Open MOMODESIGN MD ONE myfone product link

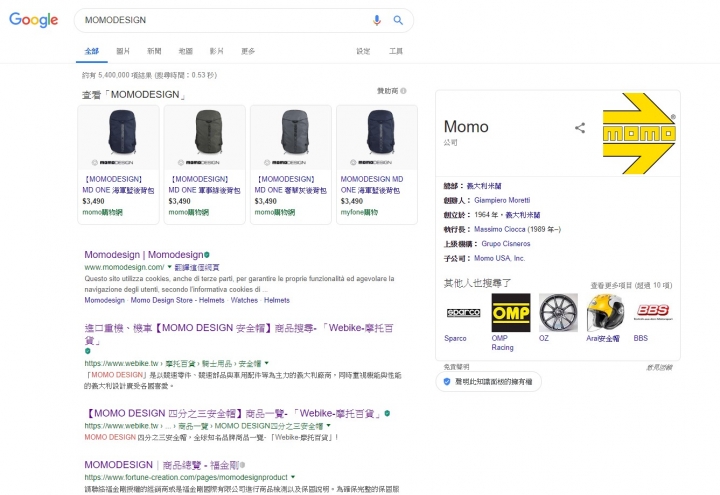pyautogui.click(x=372, y=185)
